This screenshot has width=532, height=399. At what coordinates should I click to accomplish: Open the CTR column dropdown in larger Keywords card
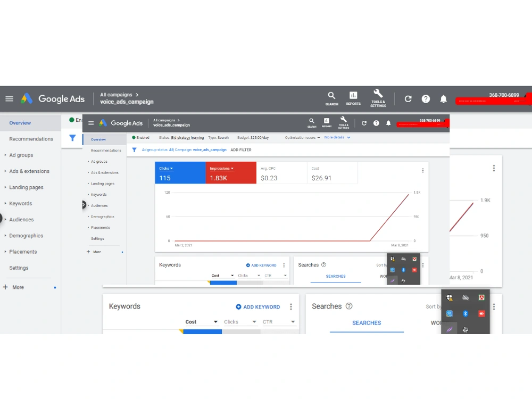(x=279, y=322)
